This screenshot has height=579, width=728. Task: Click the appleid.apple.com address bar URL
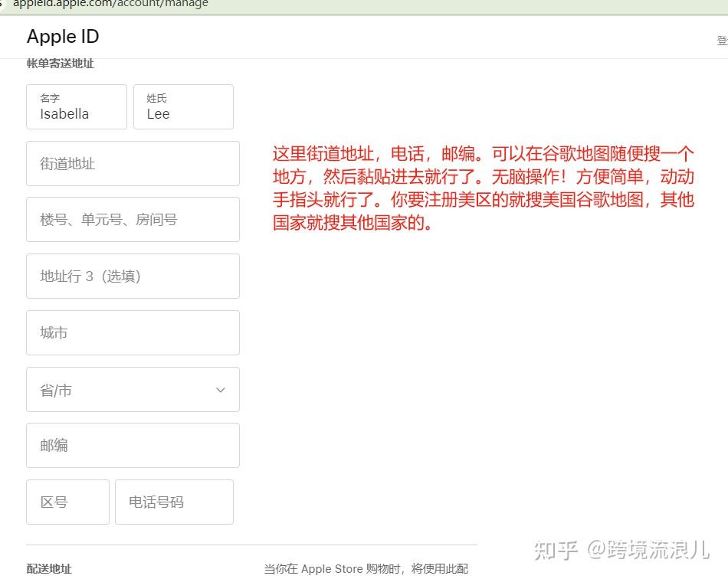pyautogui.click(x=110, y=4)
